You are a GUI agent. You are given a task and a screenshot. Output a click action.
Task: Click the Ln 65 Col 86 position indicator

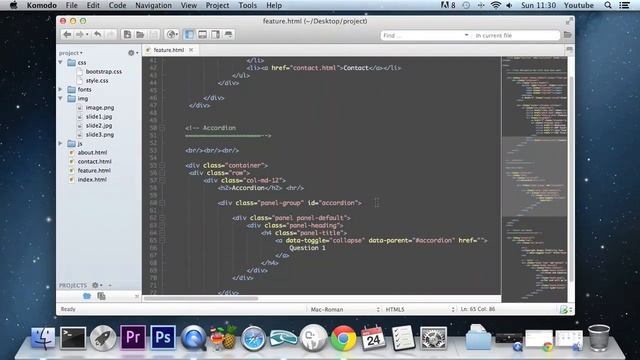point(478,309)
